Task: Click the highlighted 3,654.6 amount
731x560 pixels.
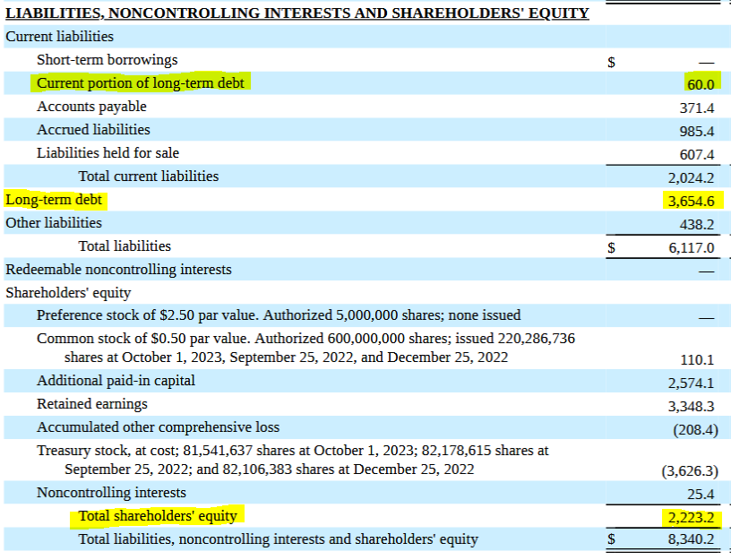Action: 691,201
